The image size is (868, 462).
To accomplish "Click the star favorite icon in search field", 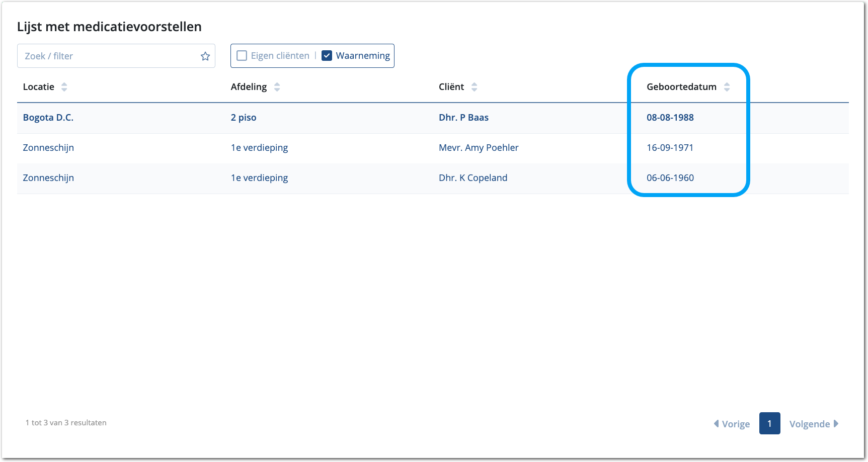I will point(205,56).
